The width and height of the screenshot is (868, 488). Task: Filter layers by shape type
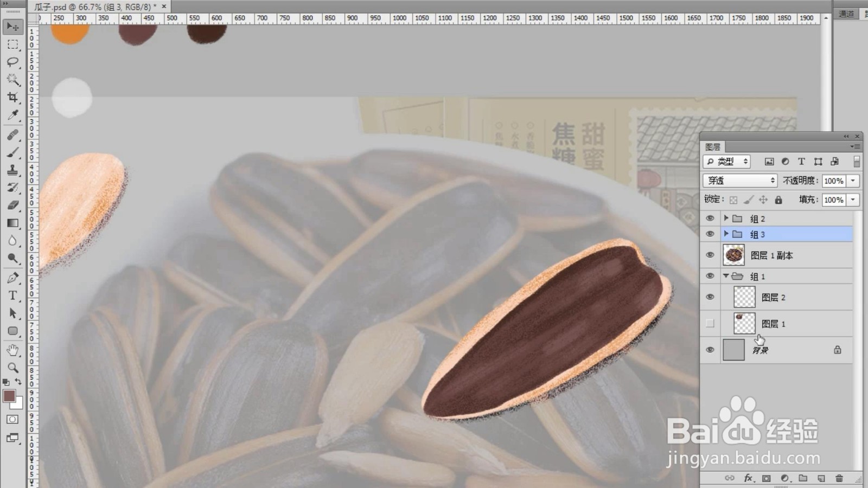click(818, 162)
